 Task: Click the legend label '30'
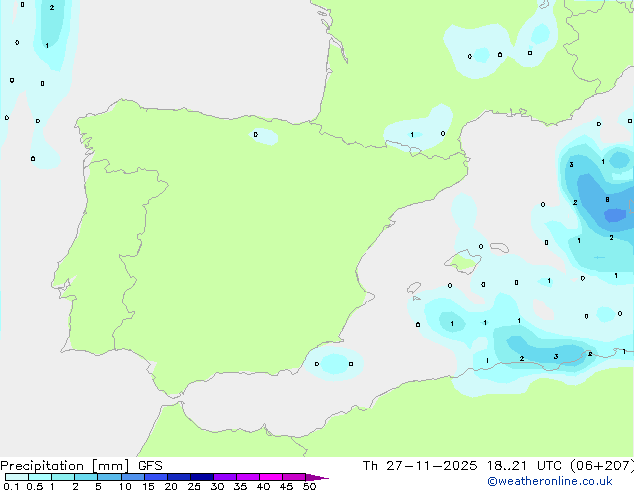point(217,486)
